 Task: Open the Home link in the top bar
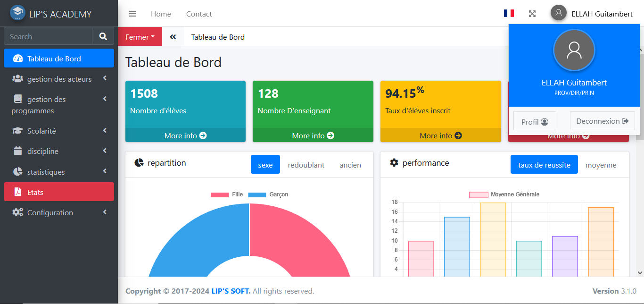(161, 14)
